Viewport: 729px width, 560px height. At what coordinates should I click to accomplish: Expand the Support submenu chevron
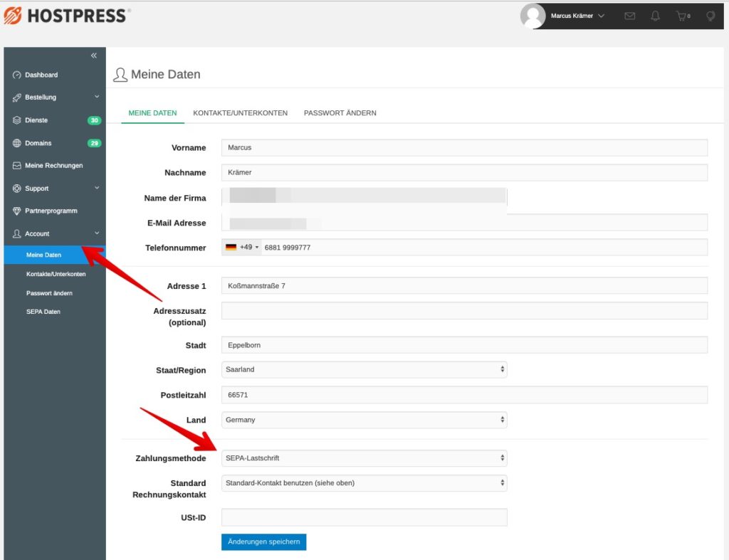(x=97, y=188)
